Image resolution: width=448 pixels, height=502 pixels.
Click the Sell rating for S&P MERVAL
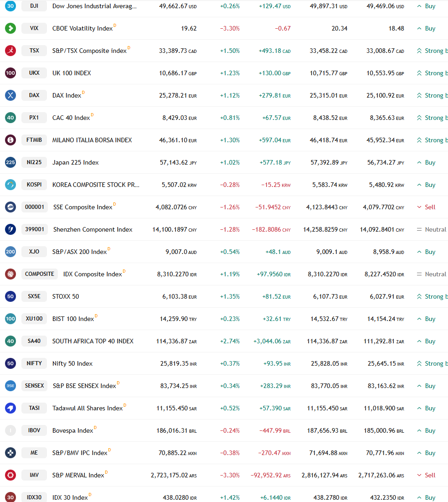coord(426,476)
